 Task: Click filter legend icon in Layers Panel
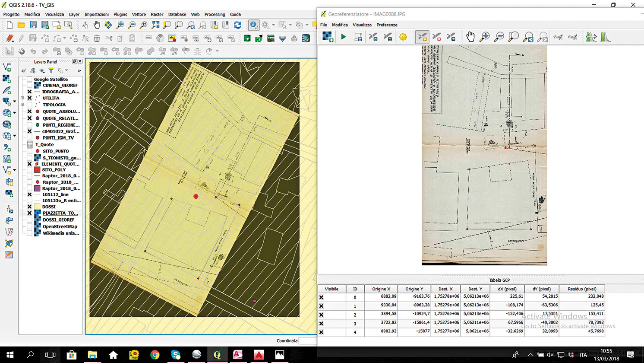click(x=51, y=70)
